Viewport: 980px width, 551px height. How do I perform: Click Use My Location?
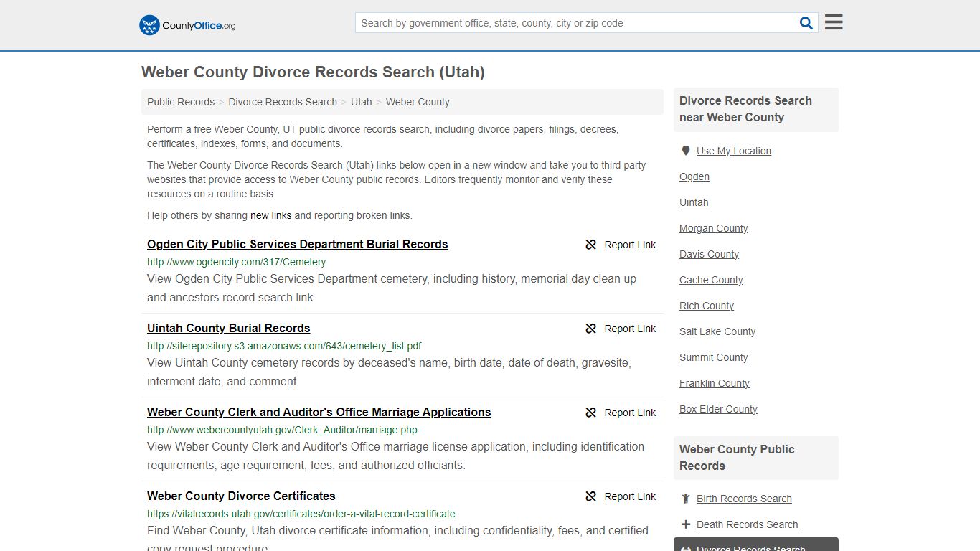733,151
